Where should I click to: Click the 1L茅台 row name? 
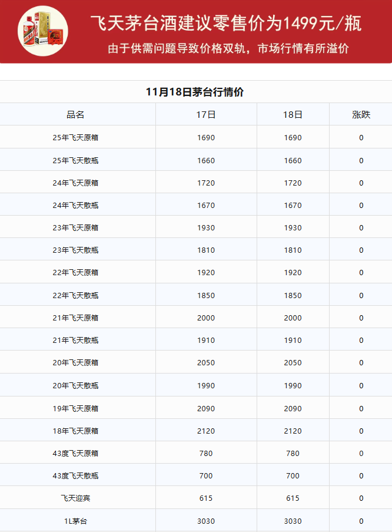[75, 521]
